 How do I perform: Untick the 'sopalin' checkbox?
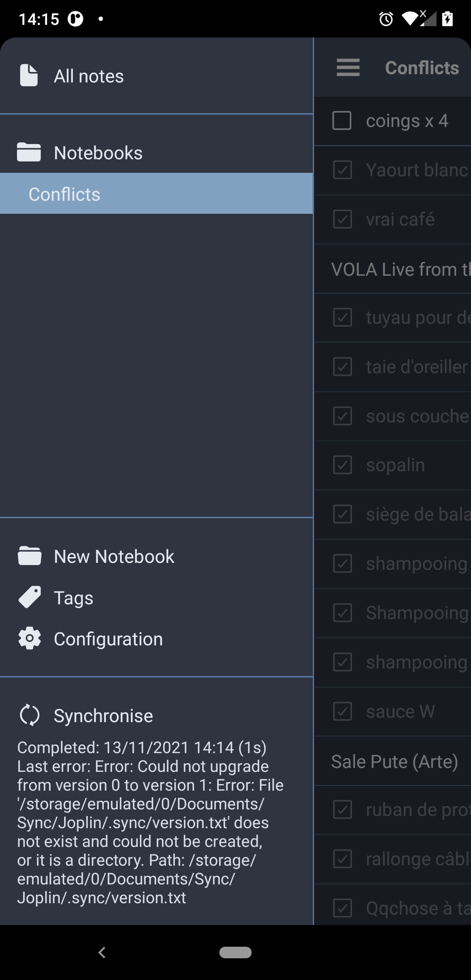point(342,465)
